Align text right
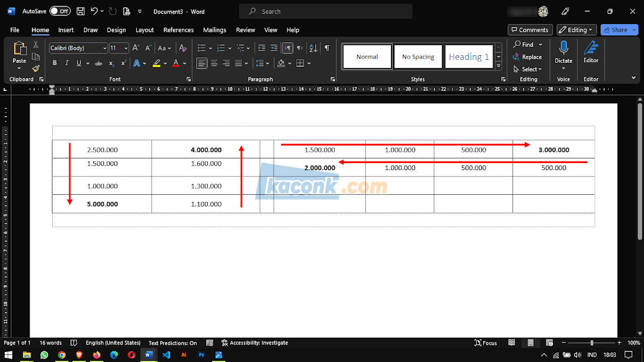The height and width of the screenshot is (362, 644). click(226, 63)
